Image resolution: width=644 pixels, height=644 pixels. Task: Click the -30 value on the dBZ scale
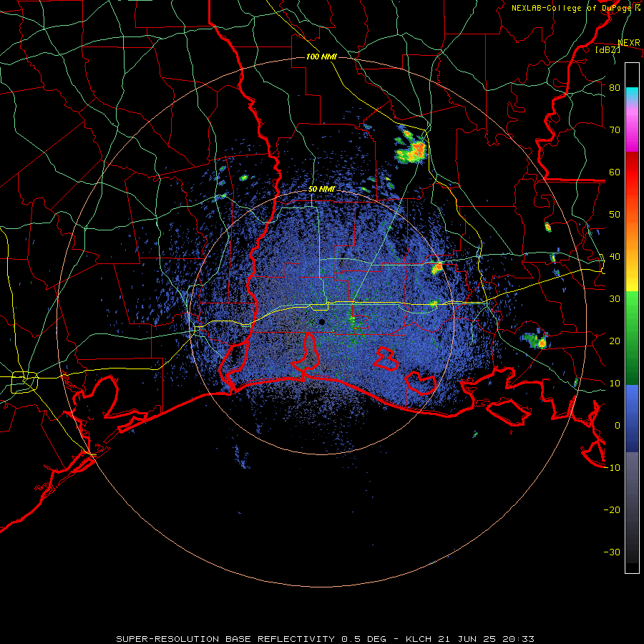click(612, 552)
